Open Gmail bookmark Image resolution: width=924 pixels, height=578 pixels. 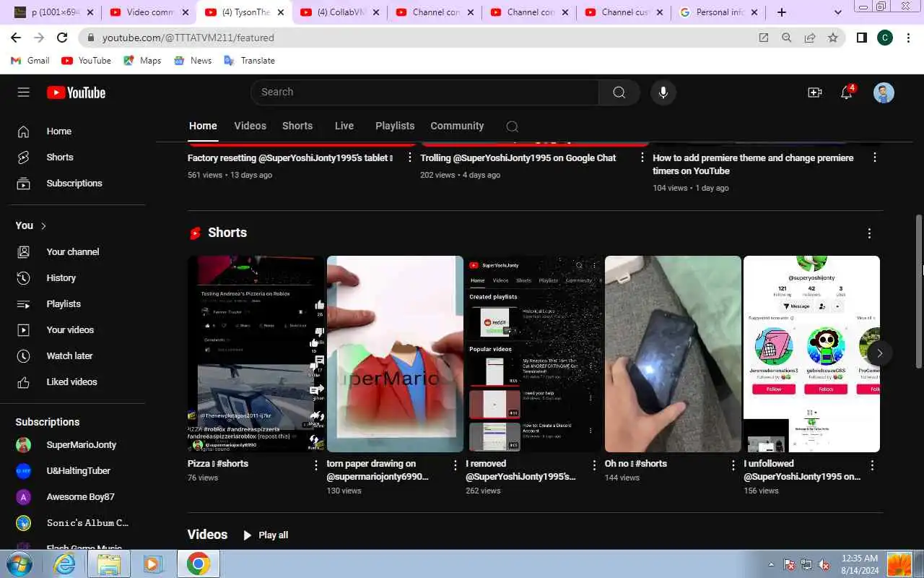click(x=30, y=61)
